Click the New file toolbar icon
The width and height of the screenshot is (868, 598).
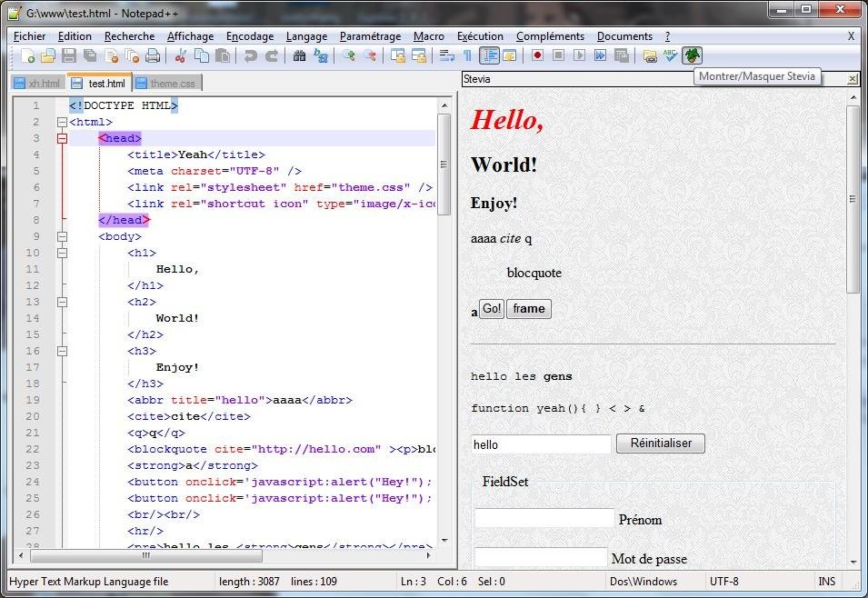pos(27,56)
